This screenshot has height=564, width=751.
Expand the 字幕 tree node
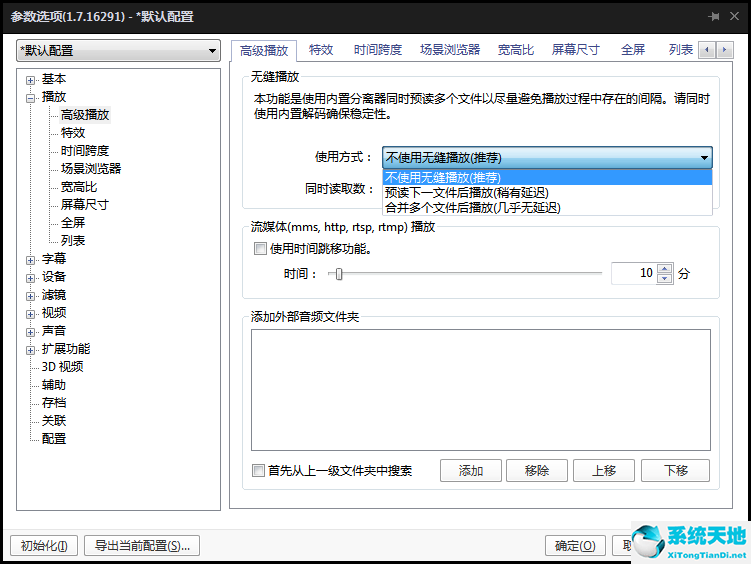coord(31,259)
